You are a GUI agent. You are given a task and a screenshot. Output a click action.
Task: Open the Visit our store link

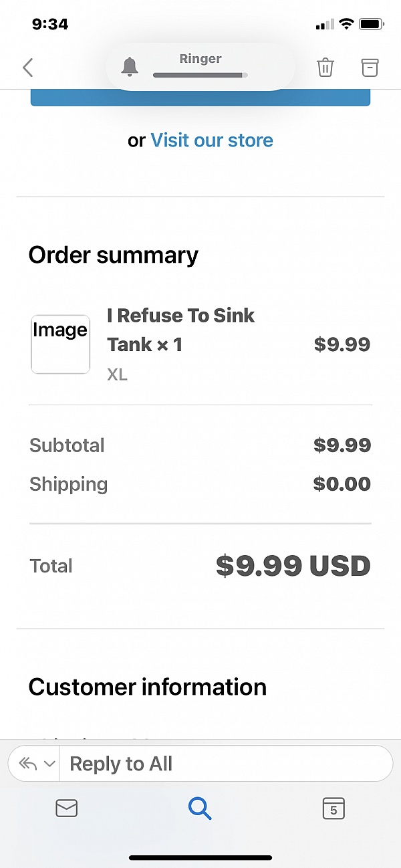click(212, 140)
